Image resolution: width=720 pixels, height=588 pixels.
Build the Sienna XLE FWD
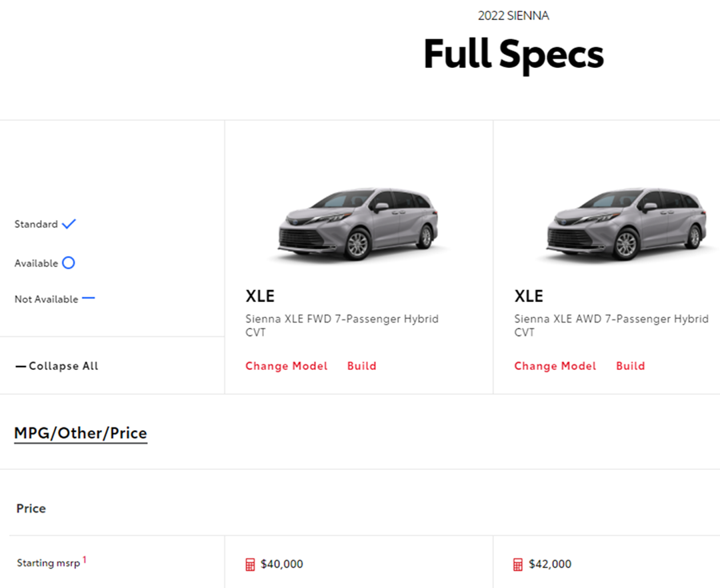click(x=362, y=366)
